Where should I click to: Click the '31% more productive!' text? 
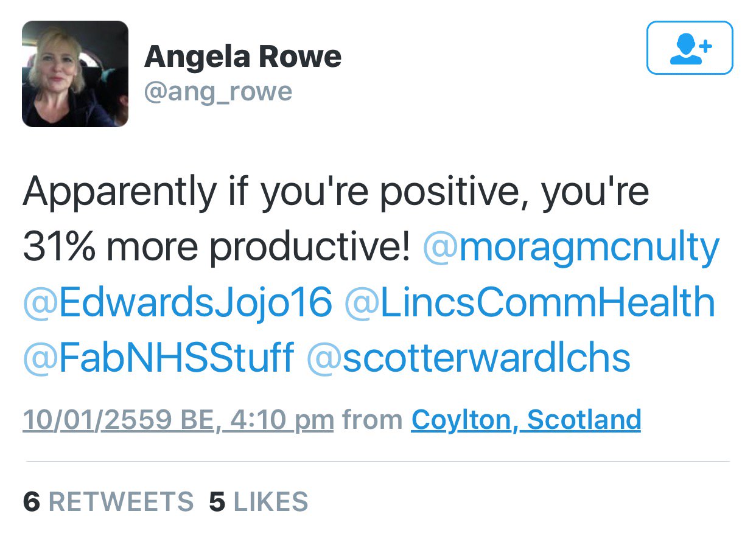(217, 248)
